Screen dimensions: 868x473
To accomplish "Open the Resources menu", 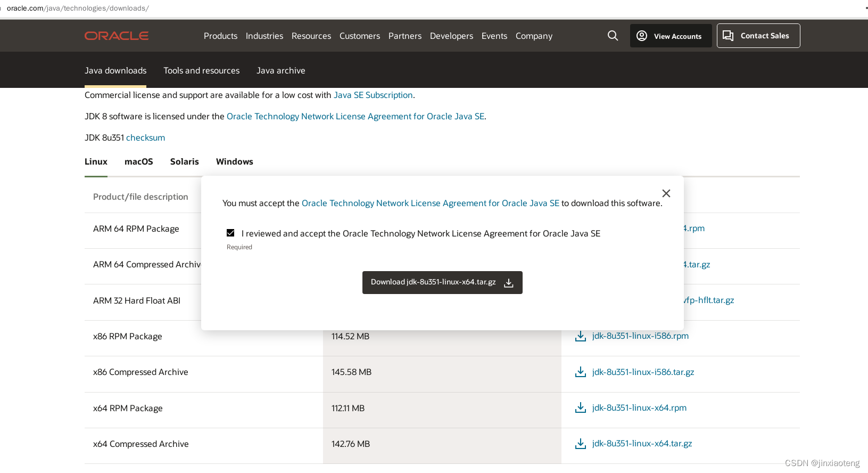I will [x=311, y=36].
